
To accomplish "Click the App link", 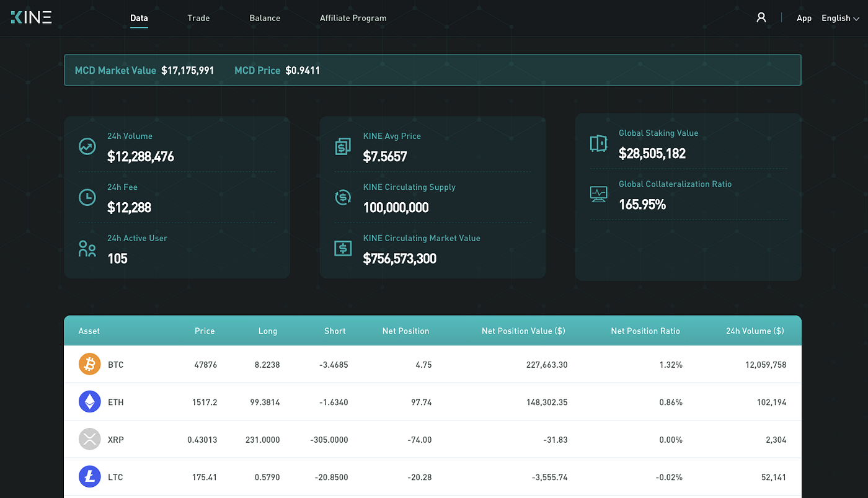I will point(804,18).
